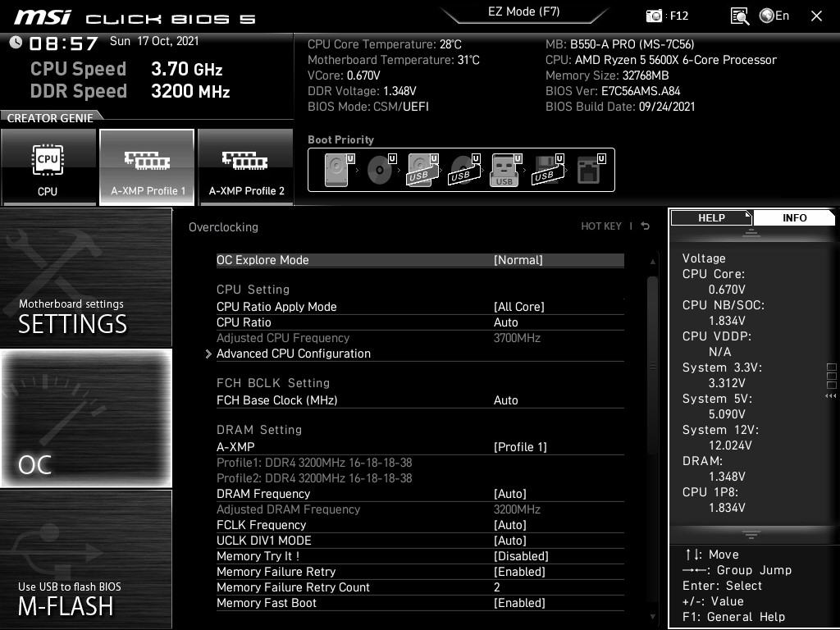Click the Profile2: DDR4 3200MHz 16-18-18-38 line

(314, 478)
